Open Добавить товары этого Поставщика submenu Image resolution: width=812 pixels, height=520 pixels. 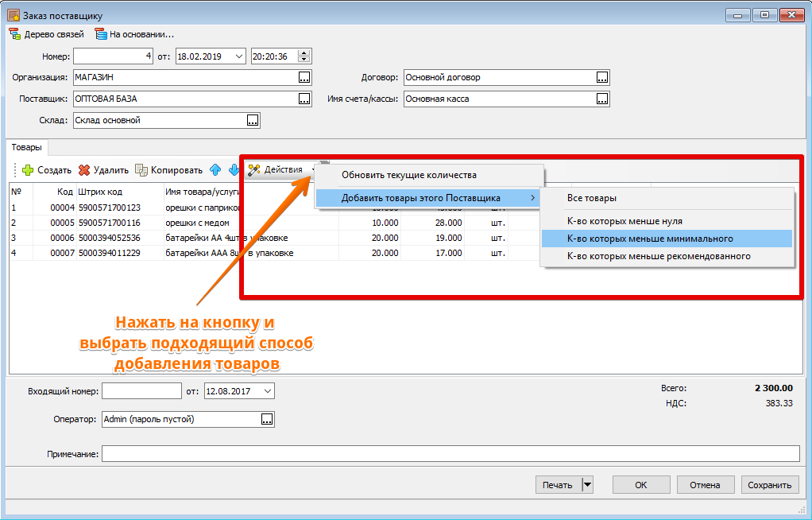point(427,198)
